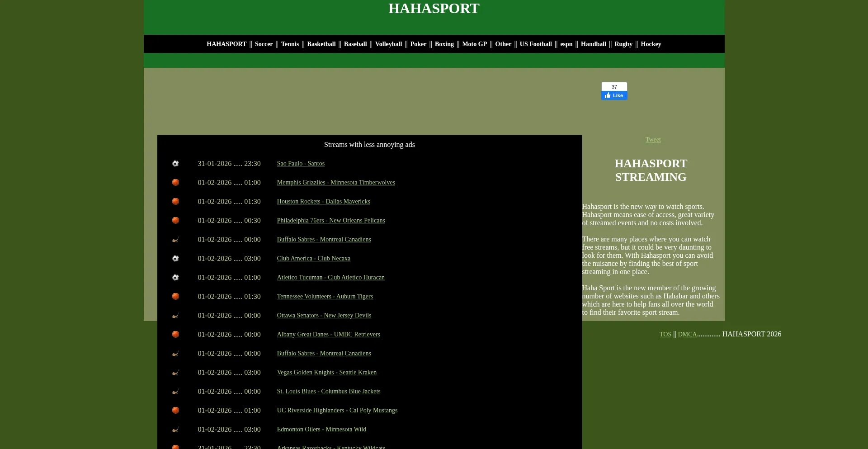This screenshot has width=868, height=449.
Task: Go to the Other sports section
Action: click(503, 44)
